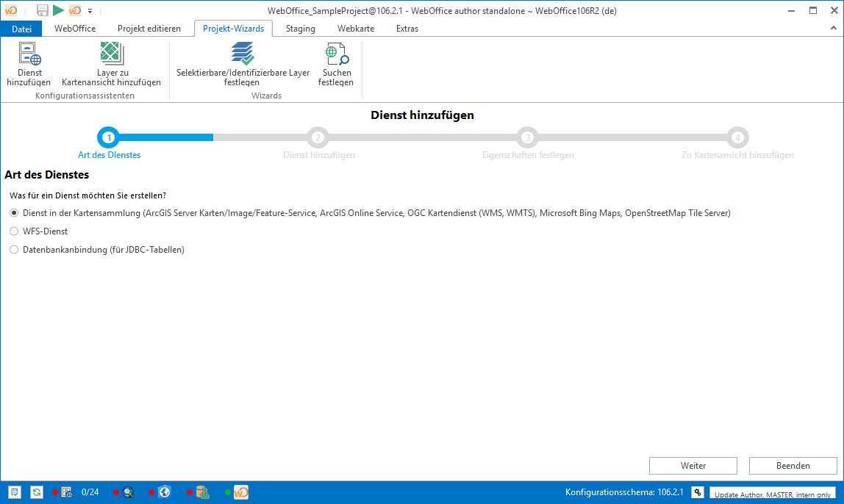Click the Weiter button
The width and height of the screenshot is (844, 504).
pyautogui.click(x=693, y=466)
